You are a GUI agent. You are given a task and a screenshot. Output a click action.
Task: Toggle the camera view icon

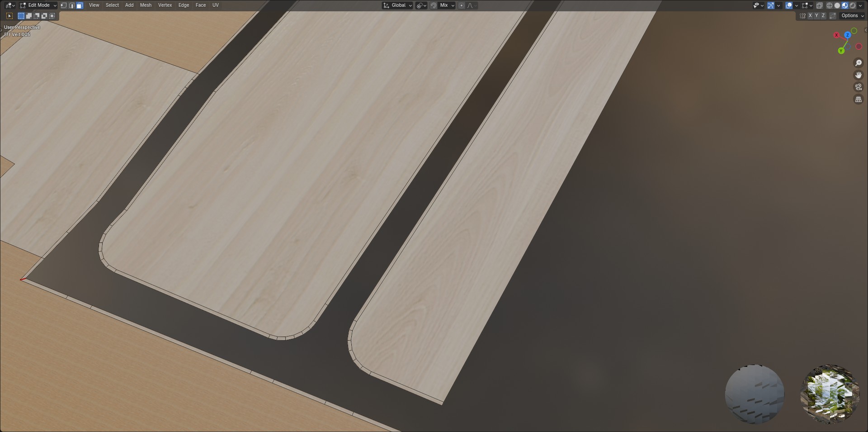(x=858, y=87)
